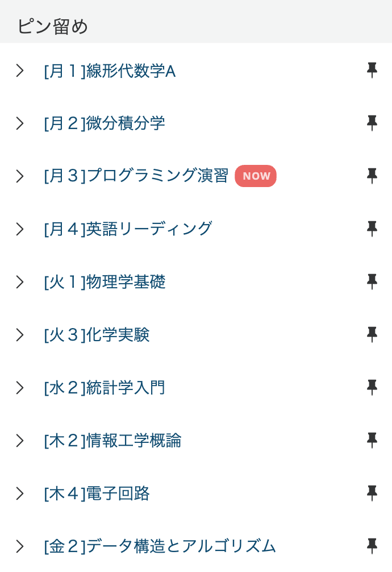Expand [金２]データ構造とアルゴリズム via its chevron
This screenshot has height=572, width=392.
click(20, 546)
